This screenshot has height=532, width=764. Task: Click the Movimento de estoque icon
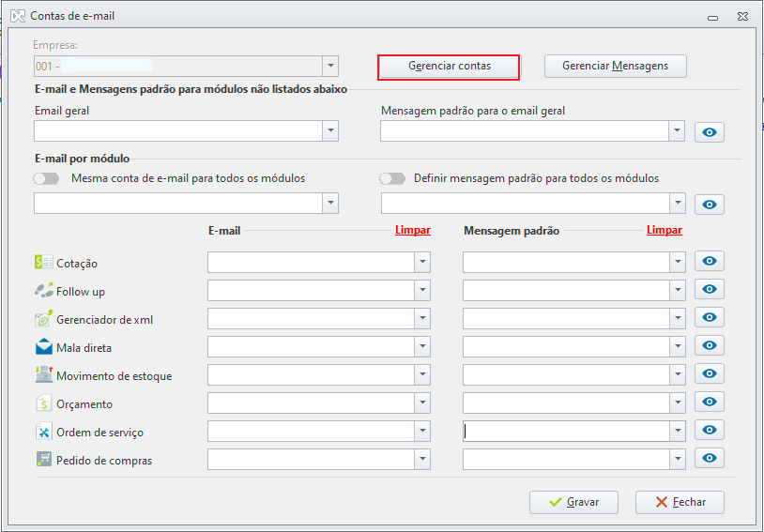coord(43,376)
